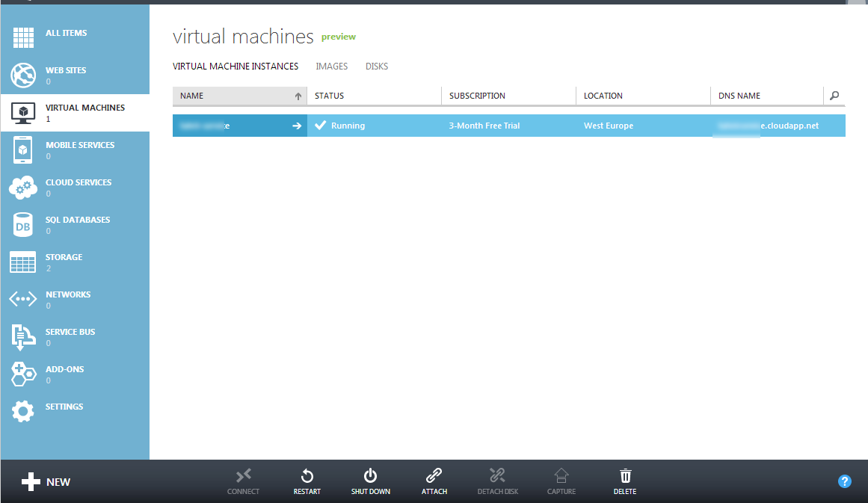Switch to the Images tab
Viewport: 868px width, 503px height.
coord(332,67)
